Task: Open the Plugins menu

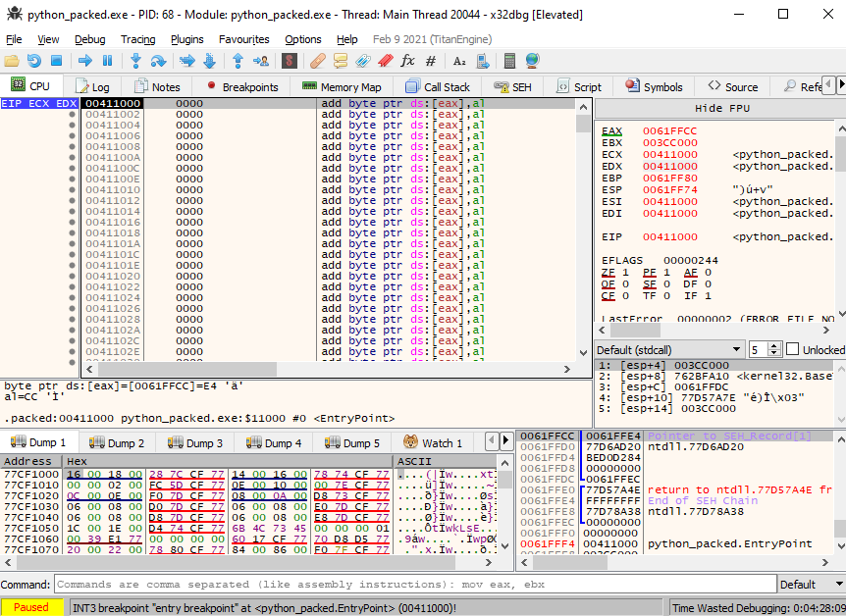Action: point(186,39)
